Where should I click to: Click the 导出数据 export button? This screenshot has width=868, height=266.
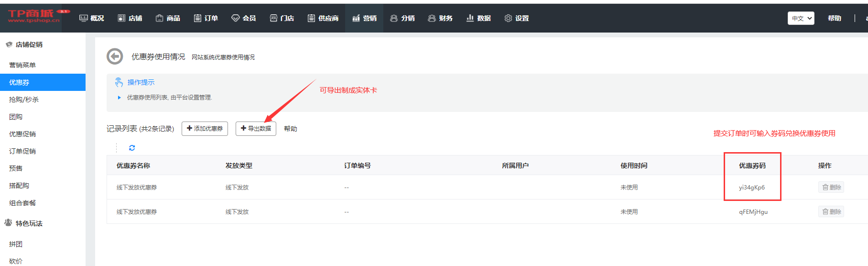(x=256, y=129)
